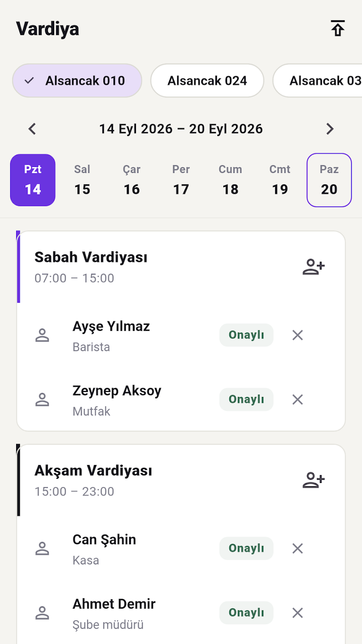Switch to Paz 20 day tab
Screen dimensions: 362x644
pos(329,180)
